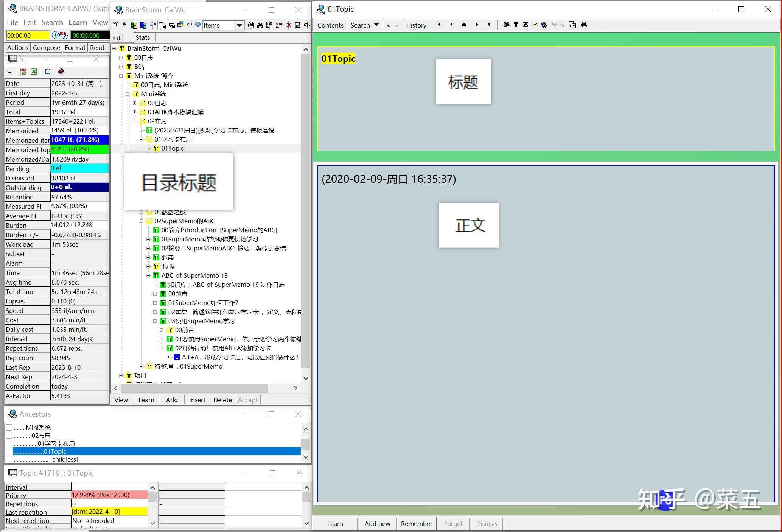Open the Items dropdown in contents window
This screenshot has height=532, width=782.
[239, 25]
